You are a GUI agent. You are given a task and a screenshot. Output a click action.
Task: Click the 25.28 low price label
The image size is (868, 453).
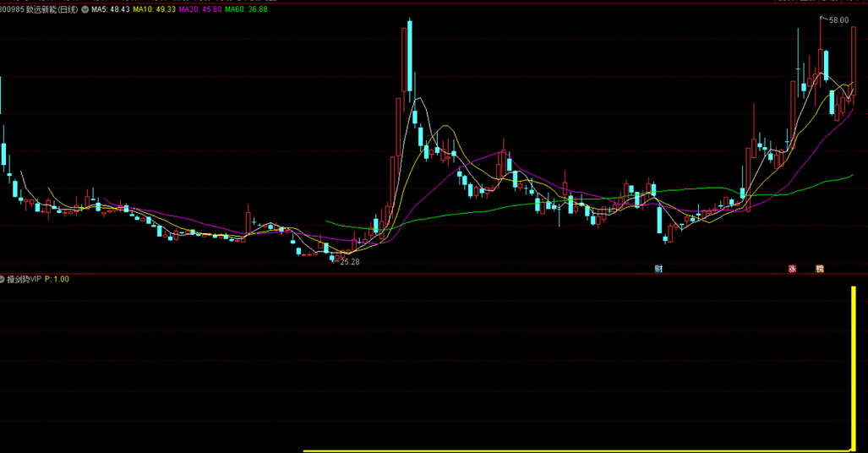350,262
